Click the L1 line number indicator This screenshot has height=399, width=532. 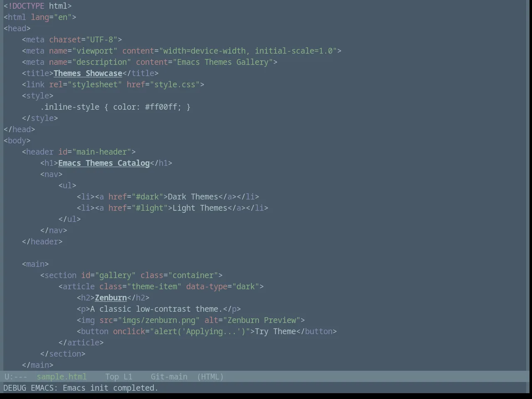[x=128, y=377]
